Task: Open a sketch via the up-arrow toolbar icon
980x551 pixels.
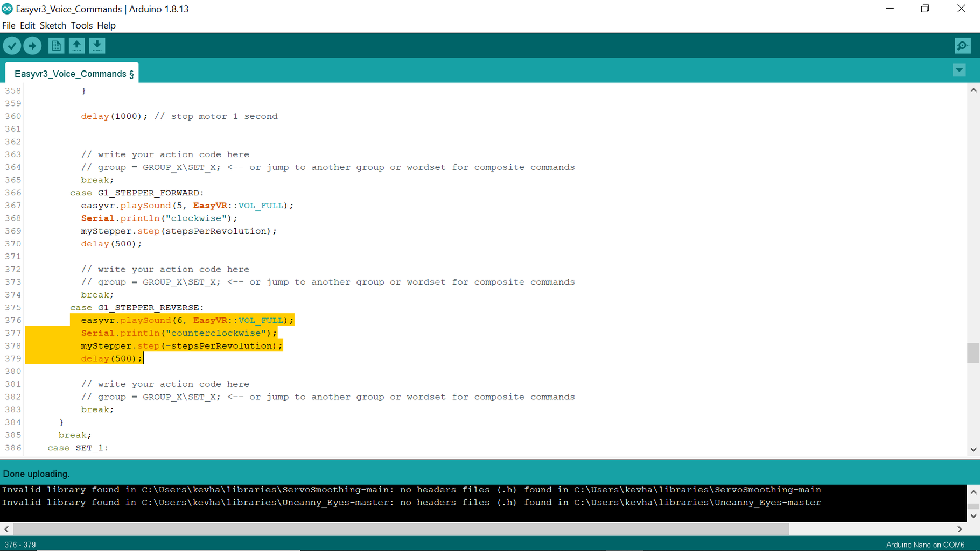Action: (76, 46)
